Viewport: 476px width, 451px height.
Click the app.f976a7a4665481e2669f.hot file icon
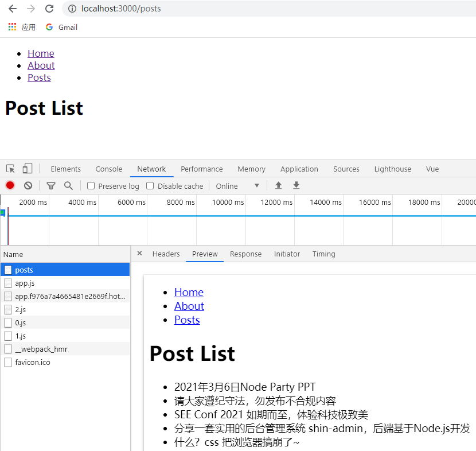pos(8,296)
